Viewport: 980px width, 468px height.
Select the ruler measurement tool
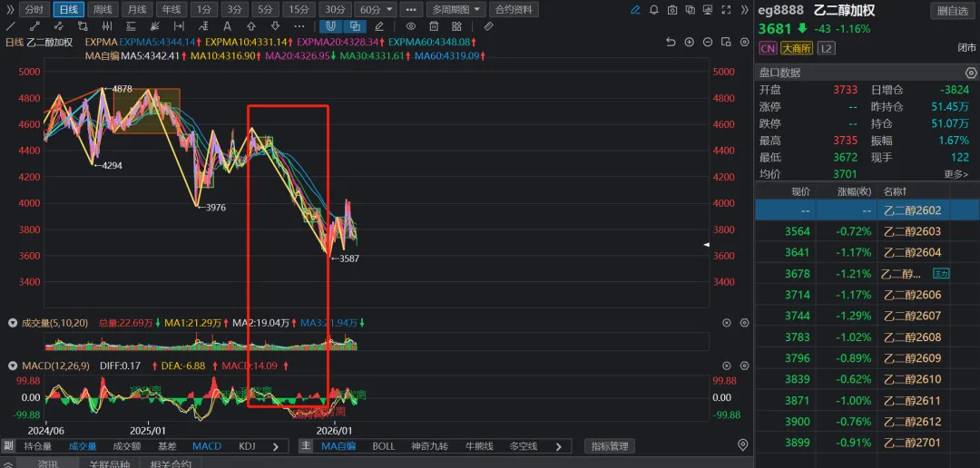[489, 25]
